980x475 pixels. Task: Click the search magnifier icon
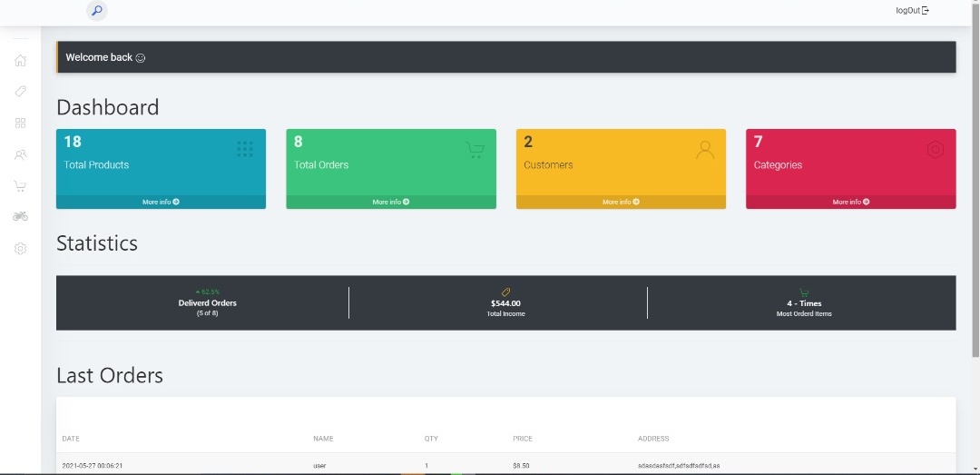(x=97, y=11)
